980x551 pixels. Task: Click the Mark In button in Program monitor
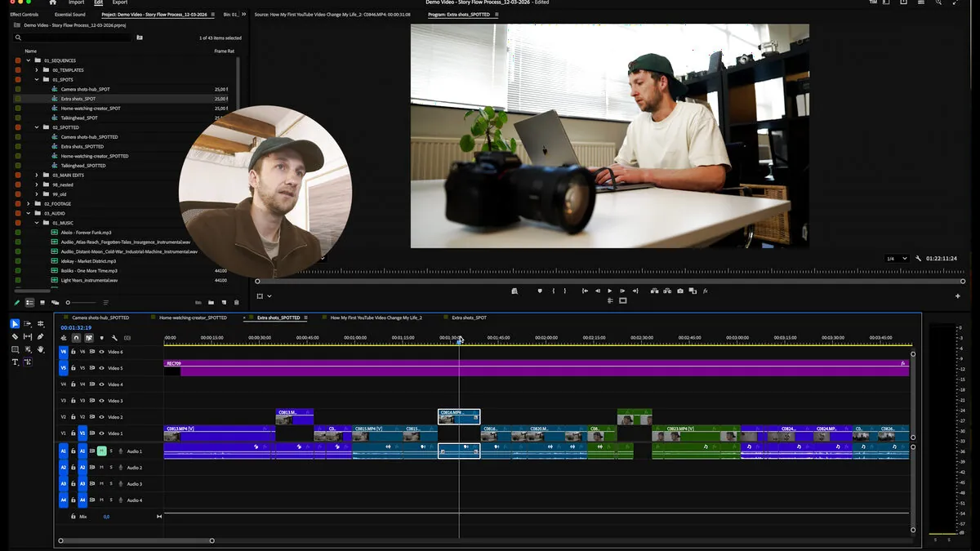[x=554, y=291]
